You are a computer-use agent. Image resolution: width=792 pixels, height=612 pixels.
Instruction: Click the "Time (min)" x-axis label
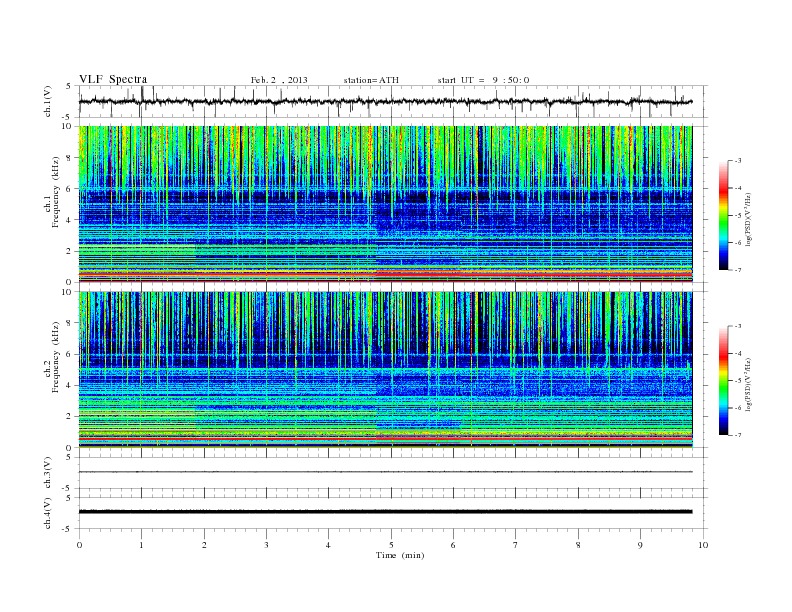coord(400,555)
